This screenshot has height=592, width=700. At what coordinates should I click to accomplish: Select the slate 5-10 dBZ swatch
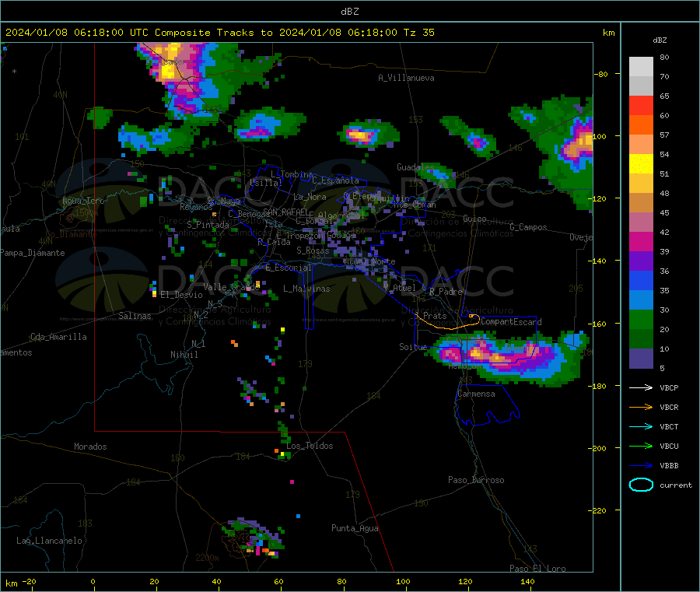(641, 359)
